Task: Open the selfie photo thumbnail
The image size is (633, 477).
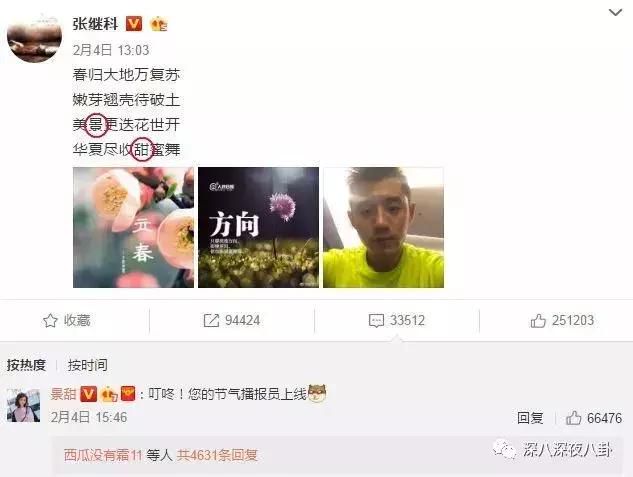Action: [x=384, y=228]
